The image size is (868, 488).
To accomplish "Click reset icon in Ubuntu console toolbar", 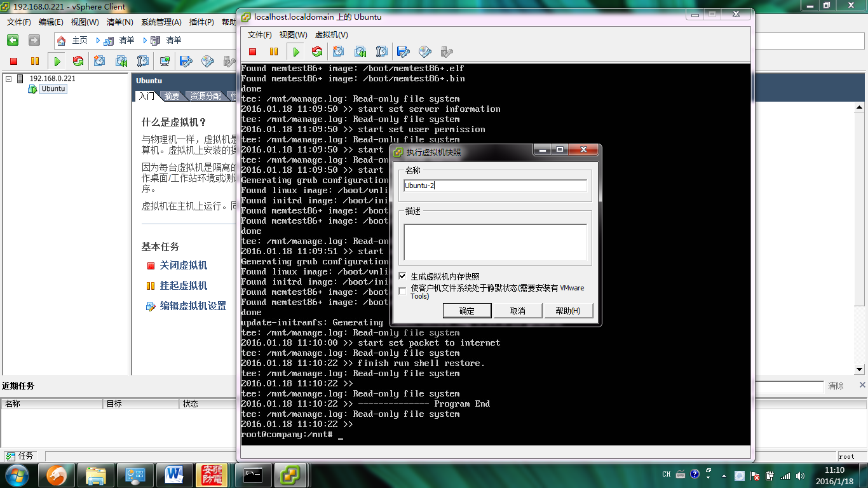I will tap(316, 51).
